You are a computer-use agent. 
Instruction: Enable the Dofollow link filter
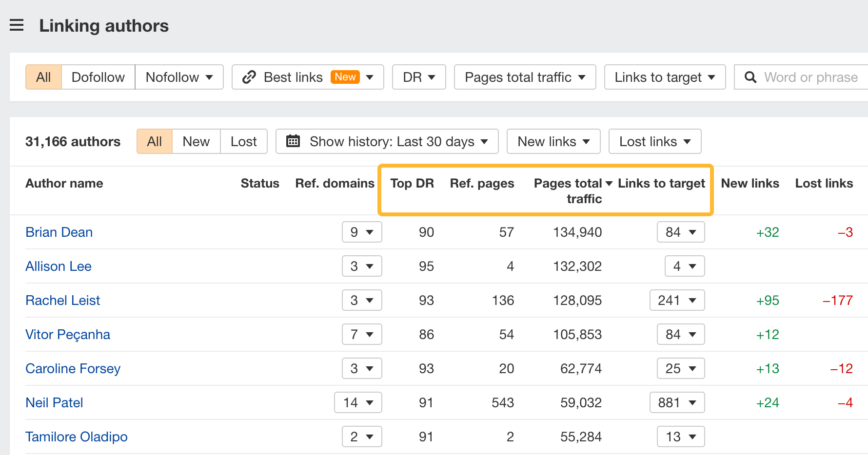[98, 77]
